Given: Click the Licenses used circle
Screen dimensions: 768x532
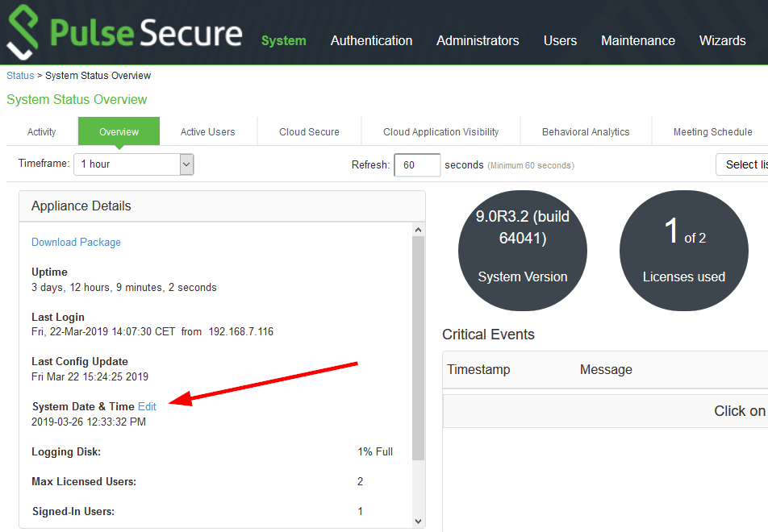Looking at the screenshot, I should [684, 251].
